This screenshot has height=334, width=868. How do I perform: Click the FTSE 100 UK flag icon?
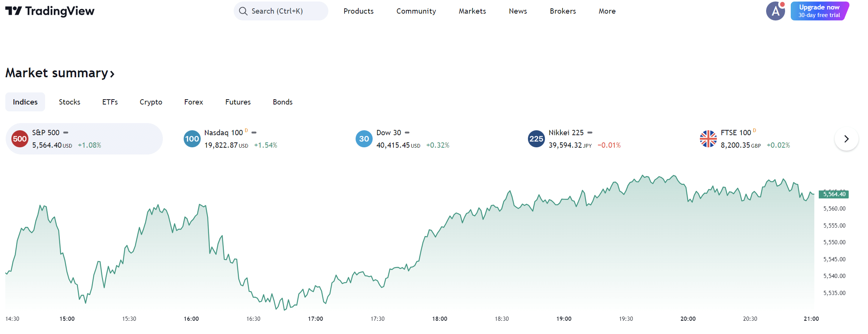(x=708, y=139)
